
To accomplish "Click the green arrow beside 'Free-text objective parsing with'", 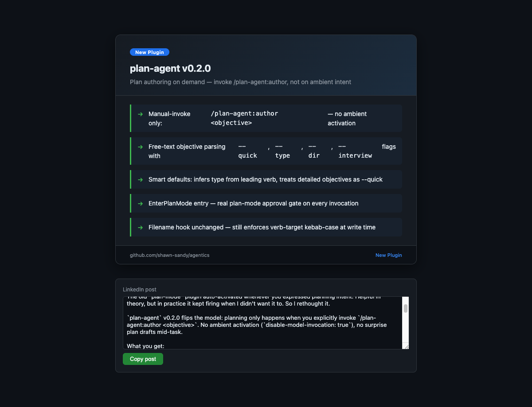I will point(140,147).
